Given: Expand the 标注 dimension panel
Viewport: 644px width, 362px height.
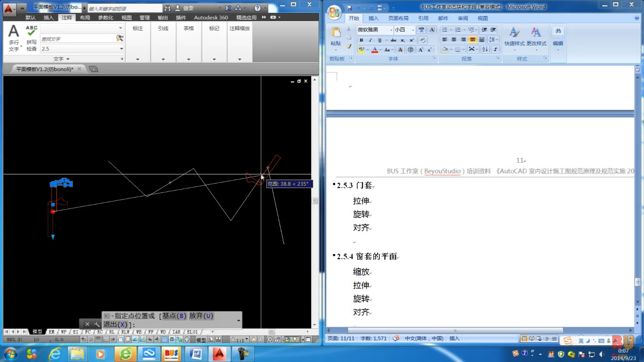Looking at the screenshot, I should point(138,59).
